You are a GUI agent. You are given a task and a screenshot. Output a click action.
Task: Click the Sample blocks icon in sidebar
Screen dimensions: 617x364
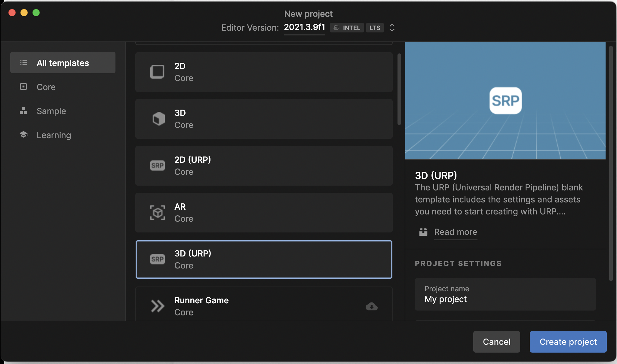tap(23, 111)
